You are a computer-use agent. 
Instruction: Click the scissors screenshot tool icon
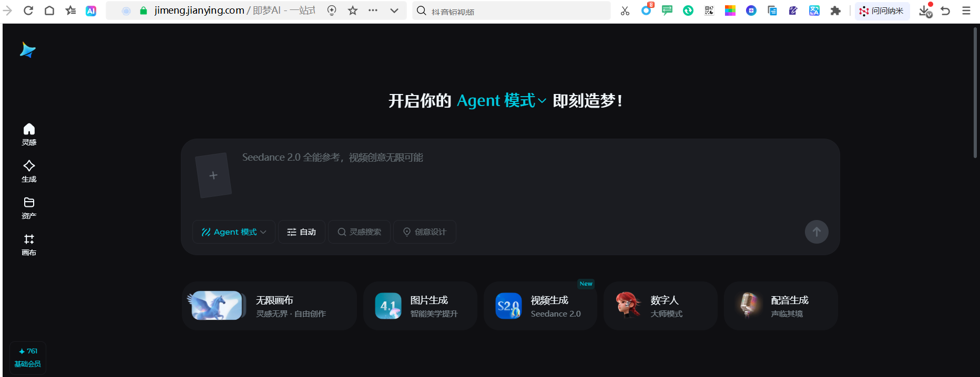625,11
